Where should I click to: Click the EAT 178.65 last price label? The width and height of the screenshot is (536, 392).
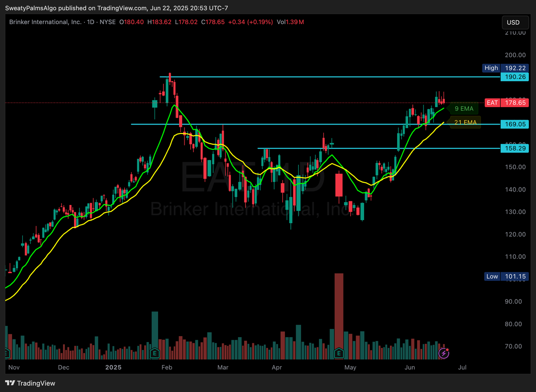click(507, 103)
